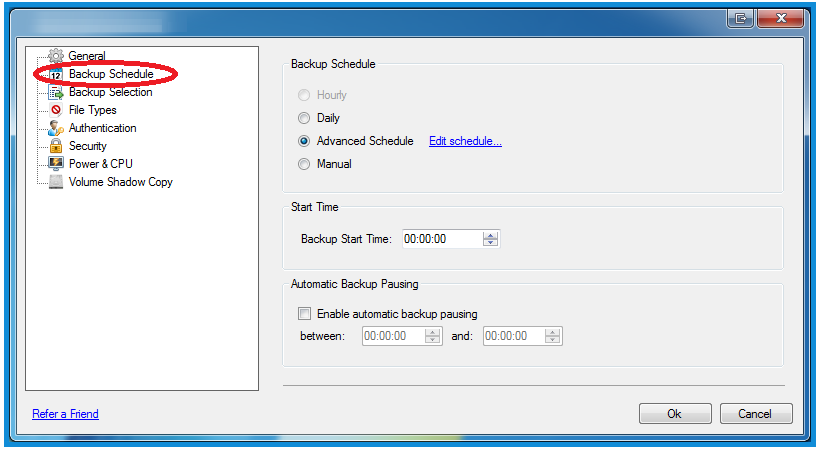Open the General settings page

point(87,56)
